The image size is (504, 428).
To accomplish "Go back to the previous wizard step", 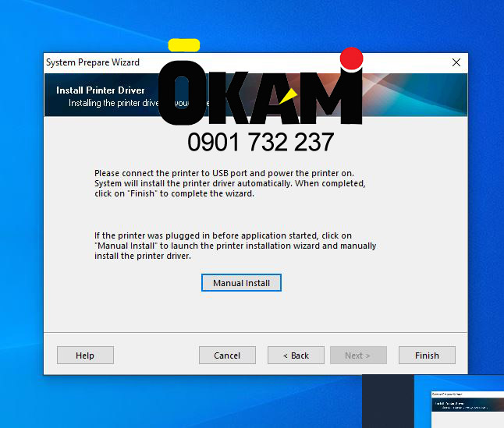I will click(x=296, y=355).
